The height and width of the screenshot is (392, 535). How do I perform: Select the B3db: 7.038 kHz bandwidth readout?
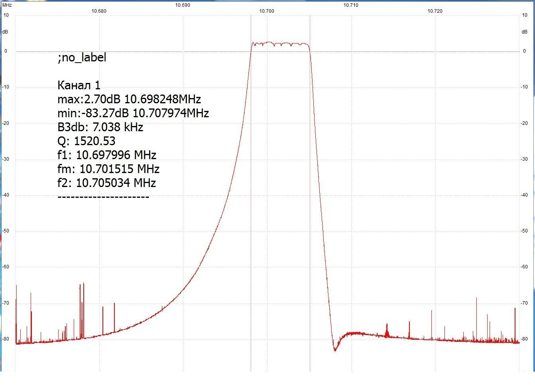pyautogui.click(x=100, y=127)
